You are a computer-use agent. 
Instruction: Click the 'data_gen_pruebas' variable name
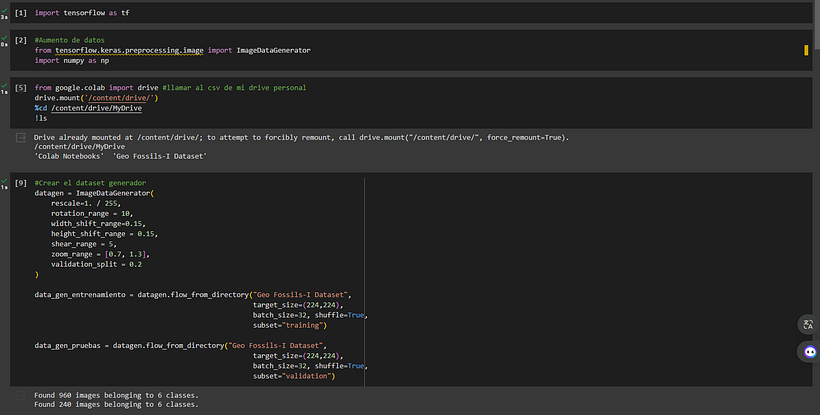point(67,345)
